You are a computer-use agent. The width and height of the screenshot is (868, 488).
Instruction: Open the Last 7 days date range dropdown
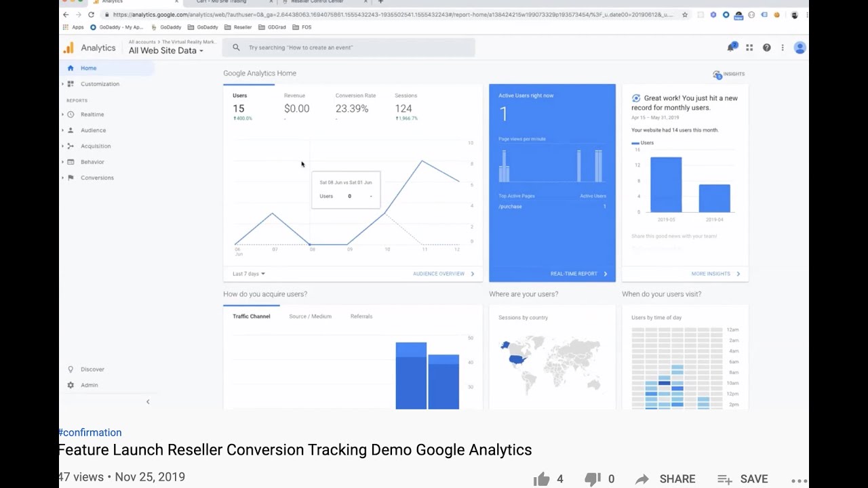pyautogui.click(x=249, y=274)
